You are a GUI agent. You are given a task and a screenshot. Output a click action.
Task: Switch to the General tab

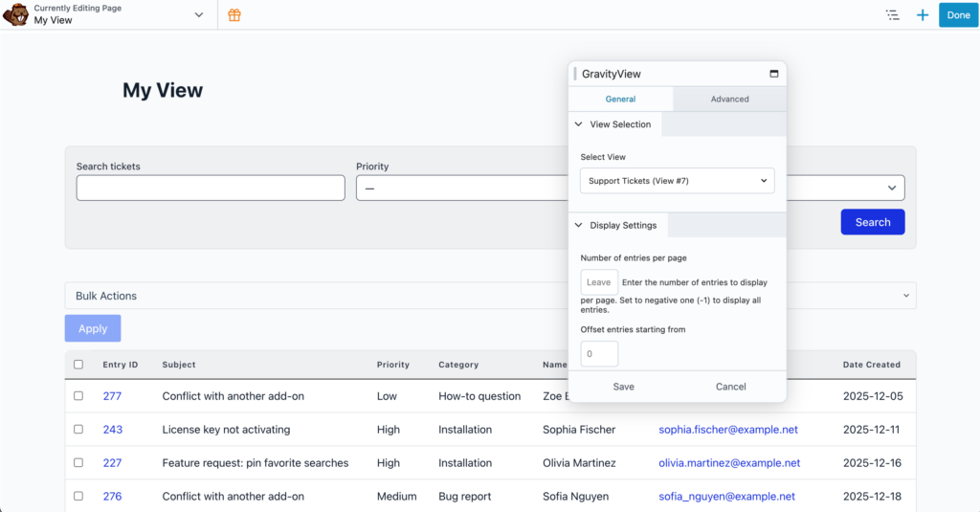click(x=620, y=99)
